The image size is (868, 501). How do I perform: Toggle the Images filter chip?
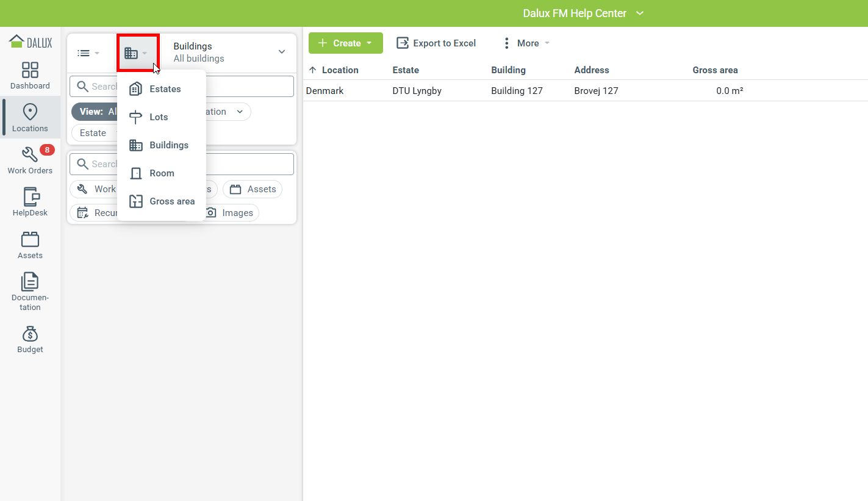(230, 213)
